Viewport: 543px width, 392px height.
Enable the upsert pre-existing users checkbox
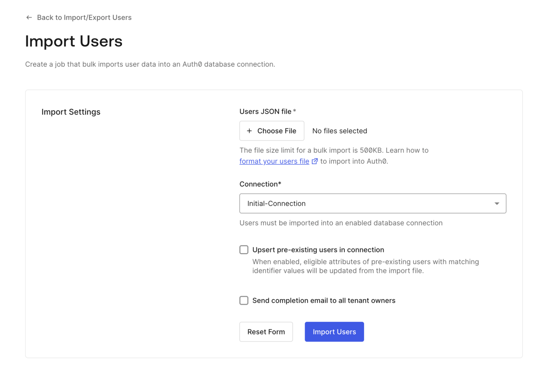click(244, 249)
